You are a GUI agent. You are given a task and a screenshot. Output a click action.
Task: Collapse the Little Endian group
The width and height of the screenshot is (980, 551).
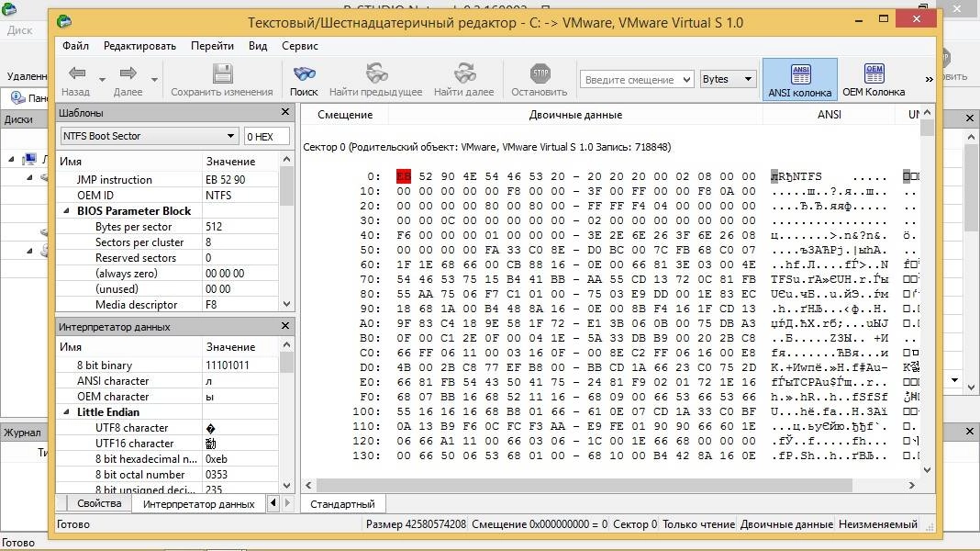coord(66,412)
